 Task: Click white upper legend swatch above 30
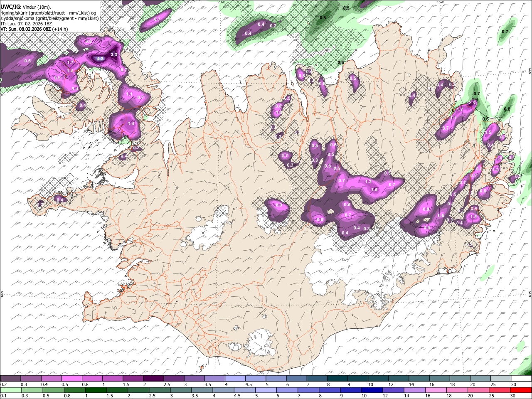pyautogui.click(x=521, y=379)
